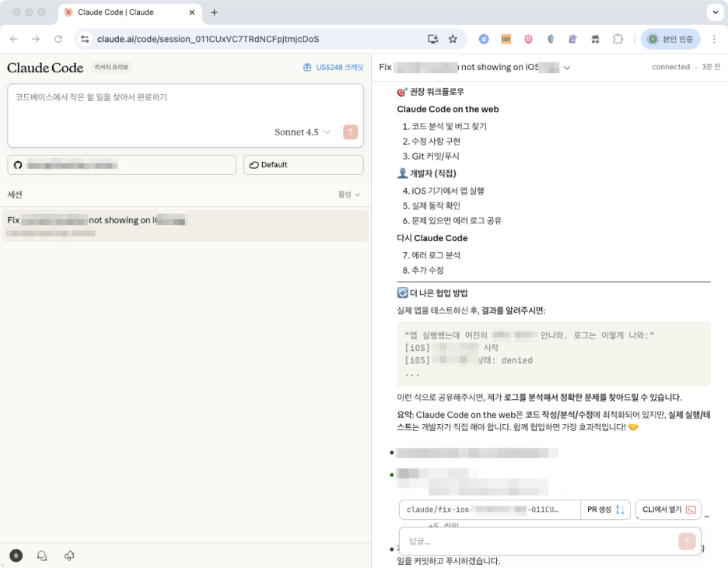The width and height of the screenshot is (728, 568).
Task: Select the Claude Code | Claude tab
Action: point(130,12)
